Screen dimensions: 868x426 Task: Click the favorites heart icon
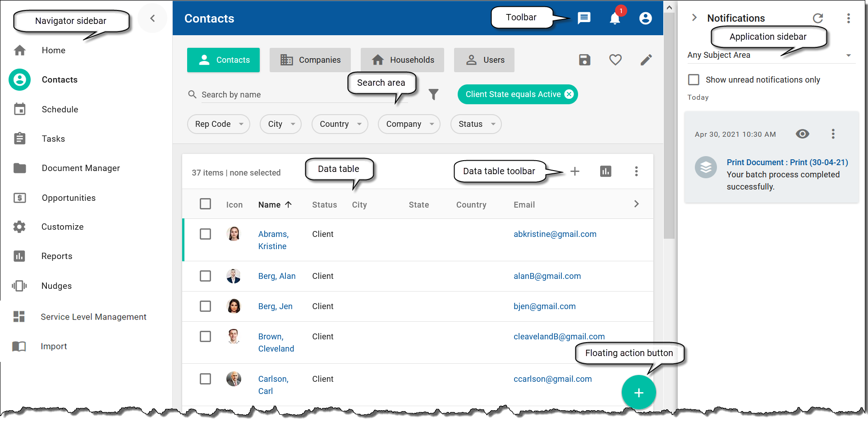[x=615, y=60]
